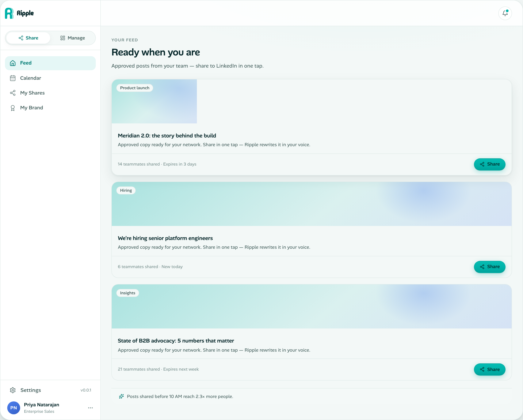Switch to the Manage mode tab
This screenshot has height=420, width=523.
tap(73, 38)
